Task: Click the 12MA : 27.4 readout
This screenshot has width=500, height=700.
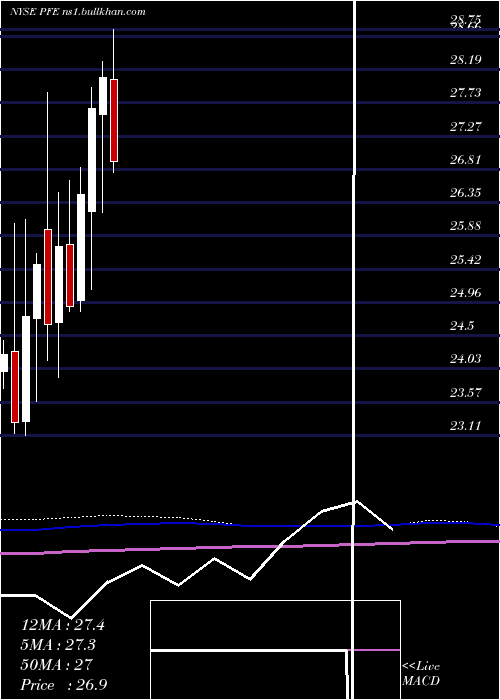Action: tap(63, 625)
